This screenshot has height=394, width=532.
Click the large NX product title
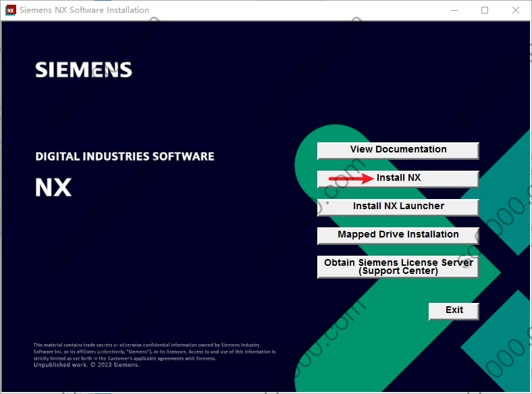53,187
